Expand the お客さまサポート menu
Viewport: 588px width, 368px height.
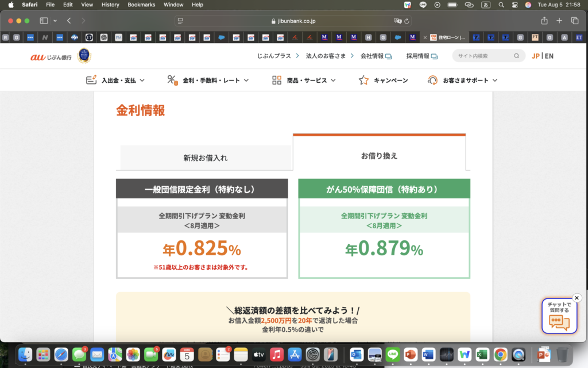coord(462,80)
